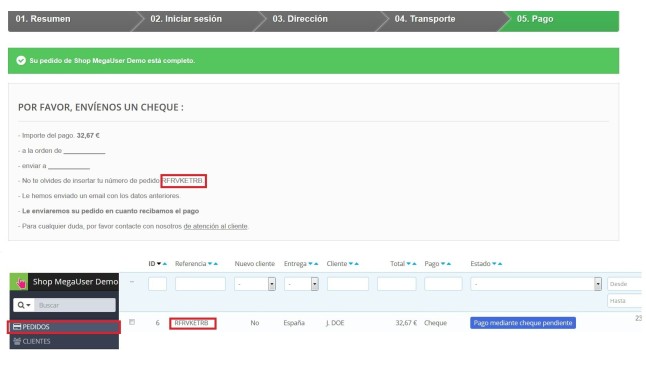Sort Total column ascending arrow
The height and width of the screenshot is (366, 646).
414,264
